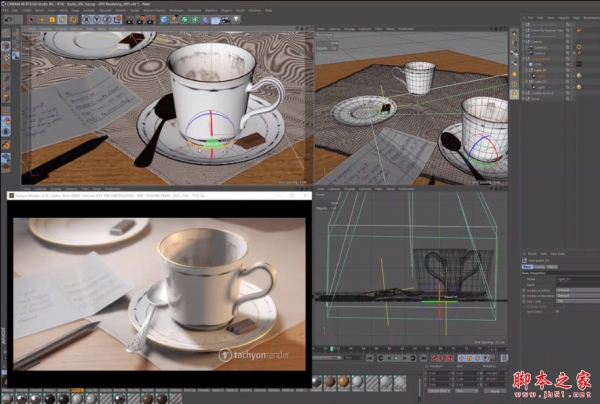Select the Scale tool icon
The image size is (600, 404).
point(52,19)
